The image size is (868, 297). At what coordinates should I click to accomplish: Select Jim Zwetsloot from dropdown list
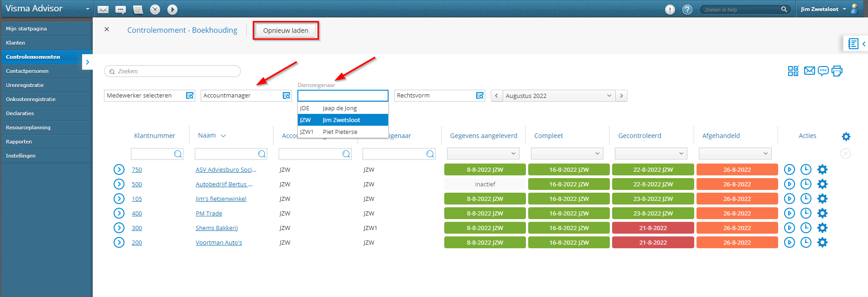click(x=343, y=120)
